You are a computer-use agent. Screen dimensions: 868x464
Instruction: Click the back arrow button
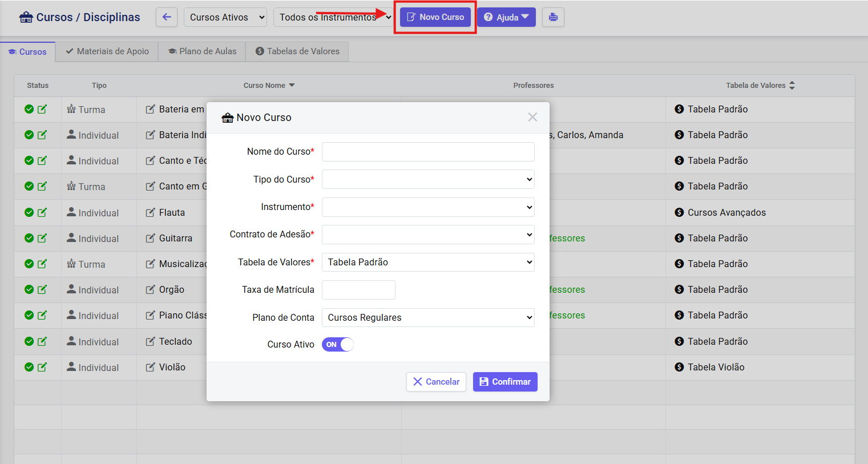[x=167, y=17]
